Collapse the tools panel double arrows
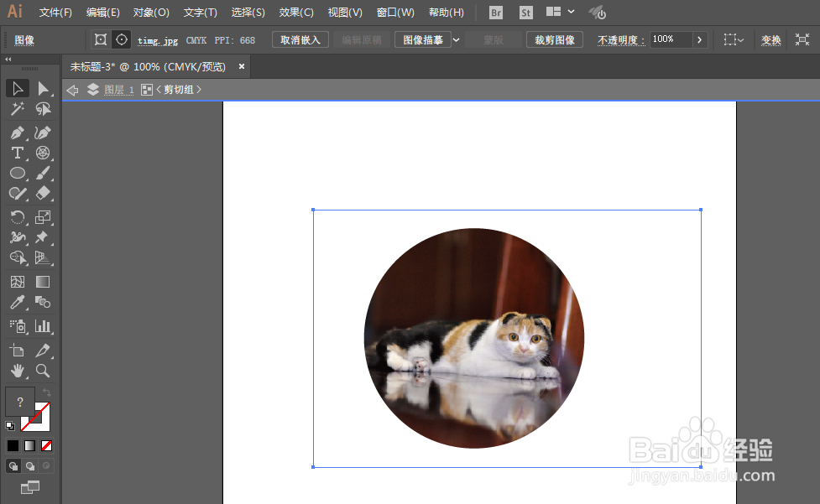Viewport: 820px width, 504px height. tap(8, 59)
